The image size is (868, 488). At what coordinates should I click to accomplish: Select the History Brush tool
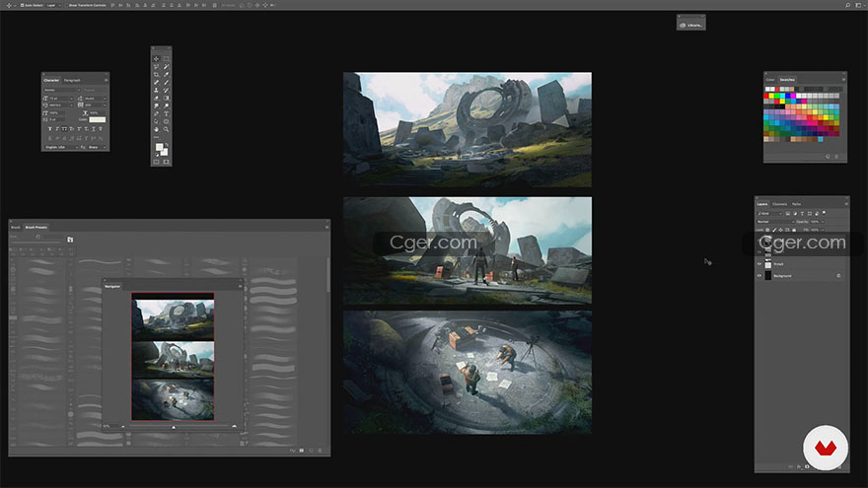[x=166, y=90]
